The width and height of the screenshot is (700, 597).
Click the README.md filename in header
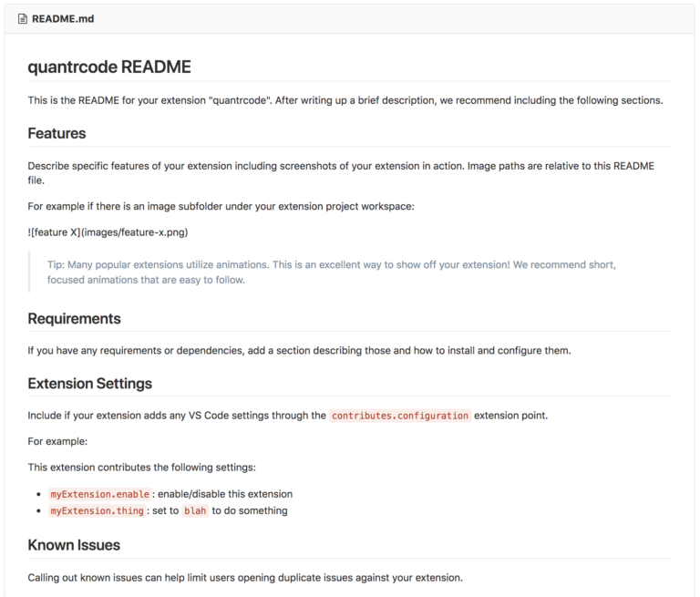click(x=63, y=19)
